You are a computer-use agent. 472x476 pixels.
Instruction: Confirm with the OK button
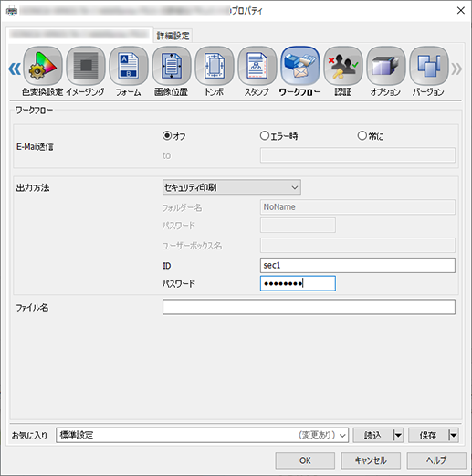pos(305,460)
